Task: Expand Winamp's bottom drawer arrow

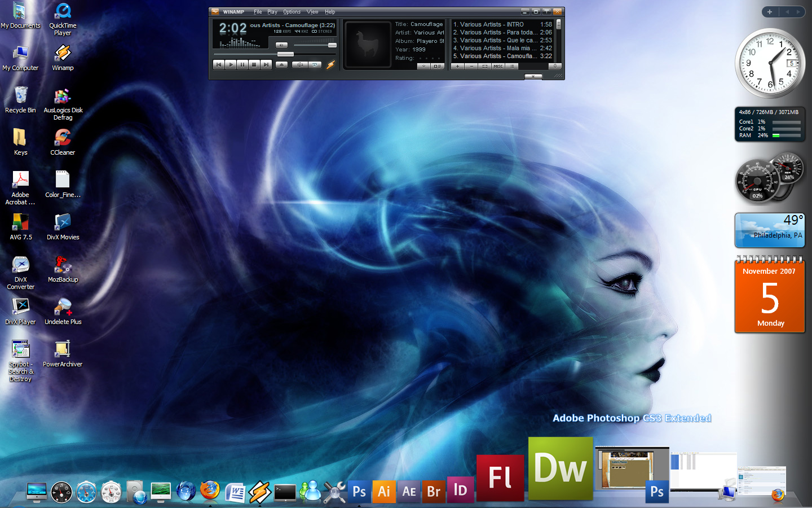Action: (x=533, y=76)
